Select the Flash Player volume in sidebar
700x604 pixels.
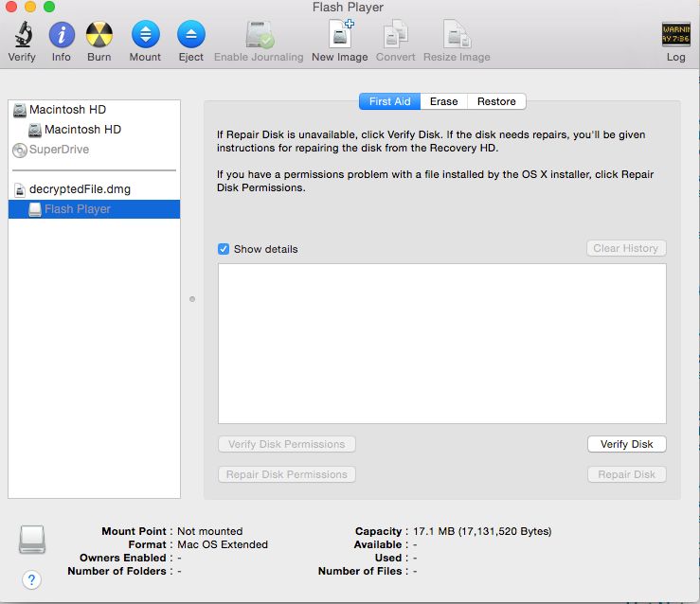coord(94,209)
